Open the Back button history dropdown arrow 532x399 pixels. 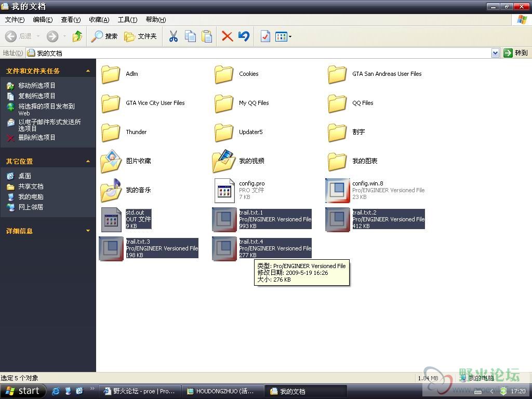coord(38,36)
